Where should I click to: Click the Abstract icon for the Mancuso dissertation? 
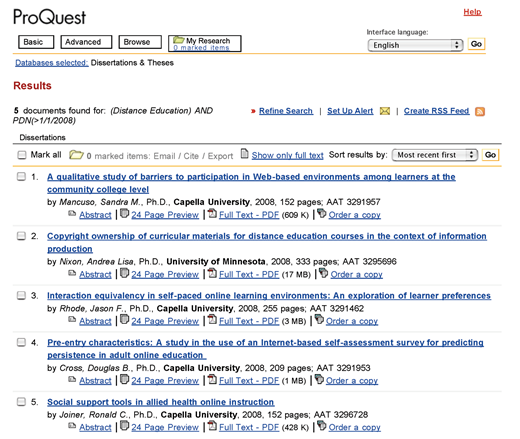point(72,213)
